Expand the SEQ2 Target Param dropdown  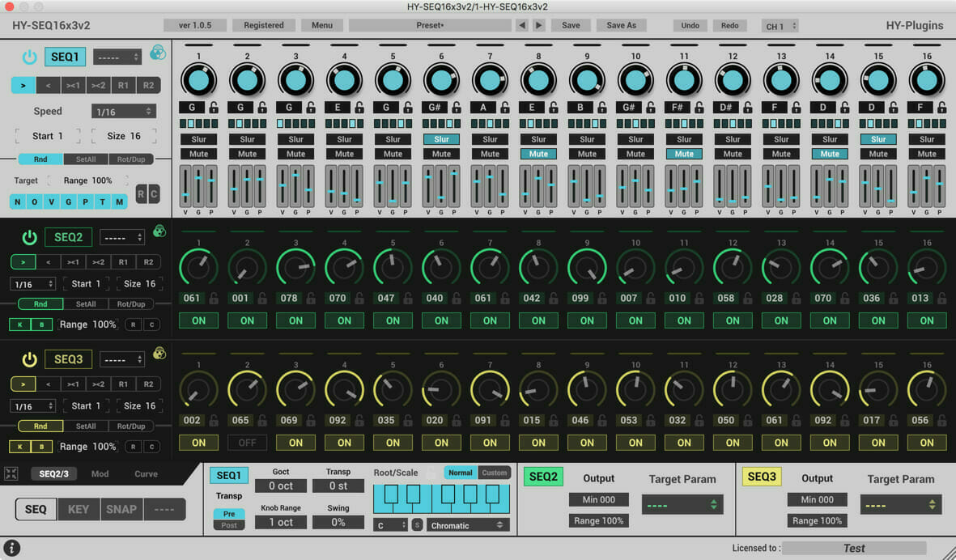click(x=682, y=504)
